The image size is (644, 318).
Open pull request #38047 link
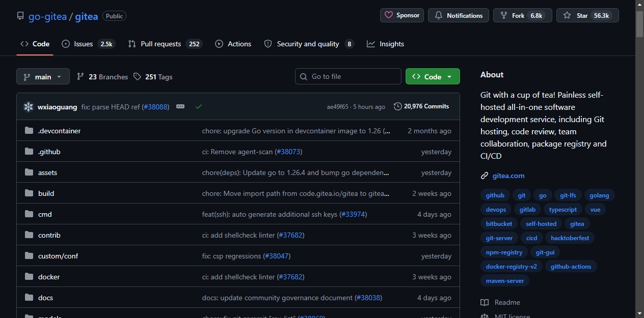click(277, 256)
